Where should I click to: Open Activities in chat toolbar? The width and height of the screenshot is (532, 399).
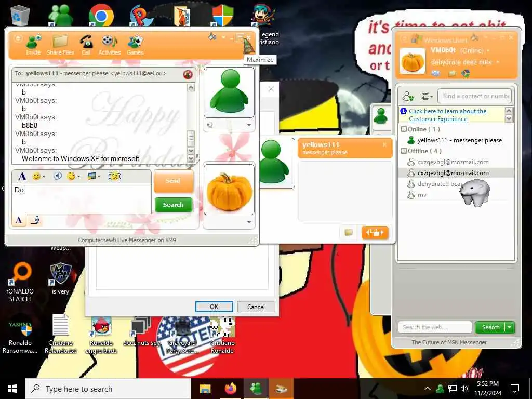click(x=109, y=45)
